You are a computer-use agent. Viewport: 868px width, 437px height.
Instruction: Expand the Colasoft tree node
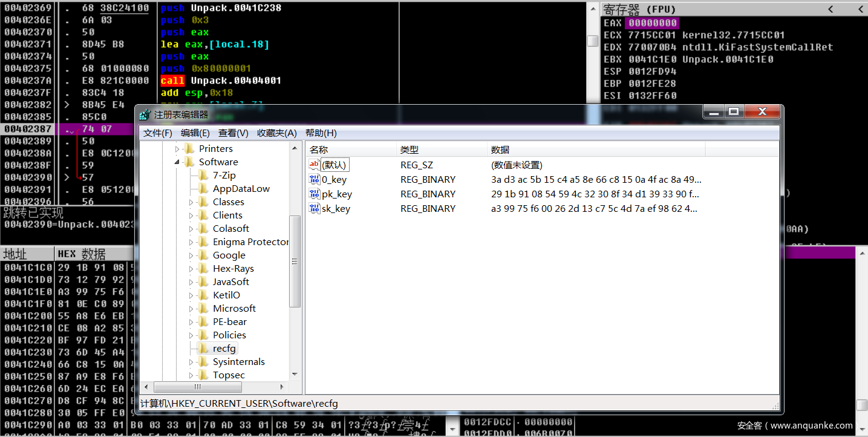click(x=192, y=229)
